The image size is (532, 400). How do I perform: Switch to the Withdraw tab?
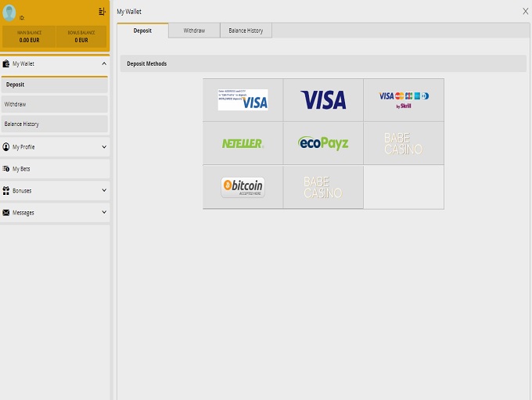click(194, 31)
